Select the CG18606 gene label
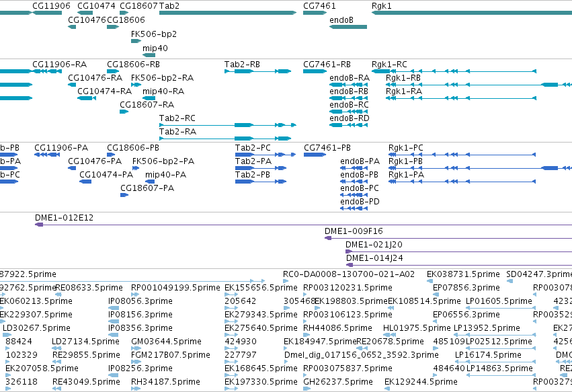572x392 pixels. tap(126, 20)
